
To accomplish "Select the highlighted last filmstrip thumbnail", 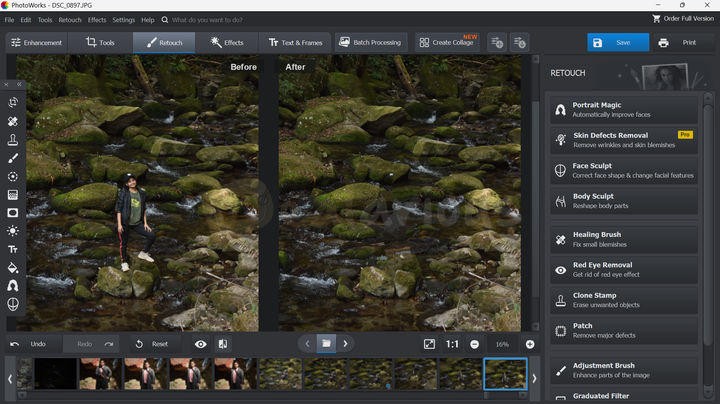I will pyautogui.click(x=505, y=374).
